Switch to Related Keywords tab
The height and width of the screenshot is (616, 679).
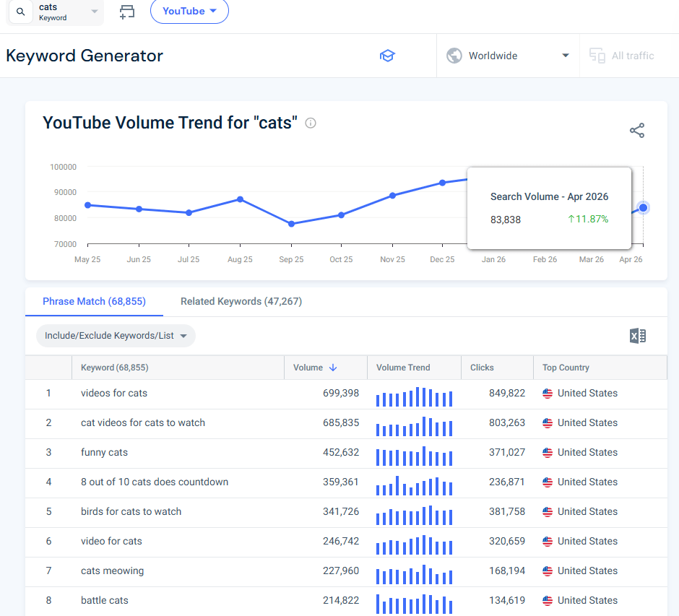pos(241,301)
